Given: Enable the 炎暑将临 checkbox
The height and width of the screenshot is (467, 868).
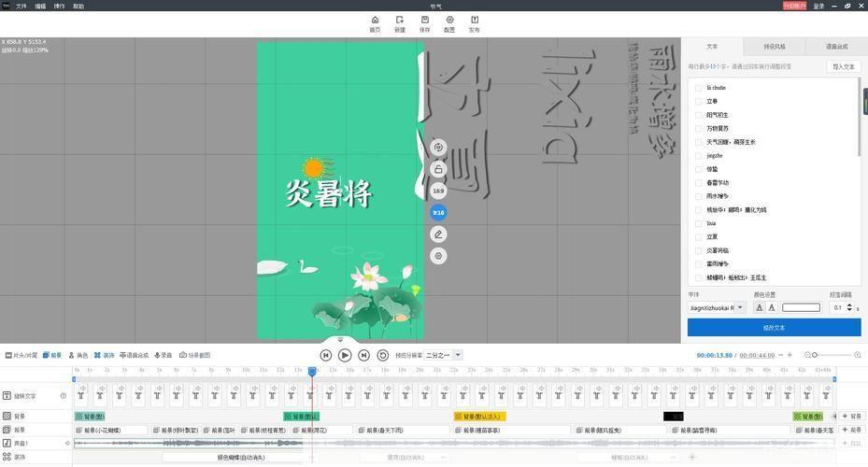Looking at the screenshot, I should click(x=698, y=250).
